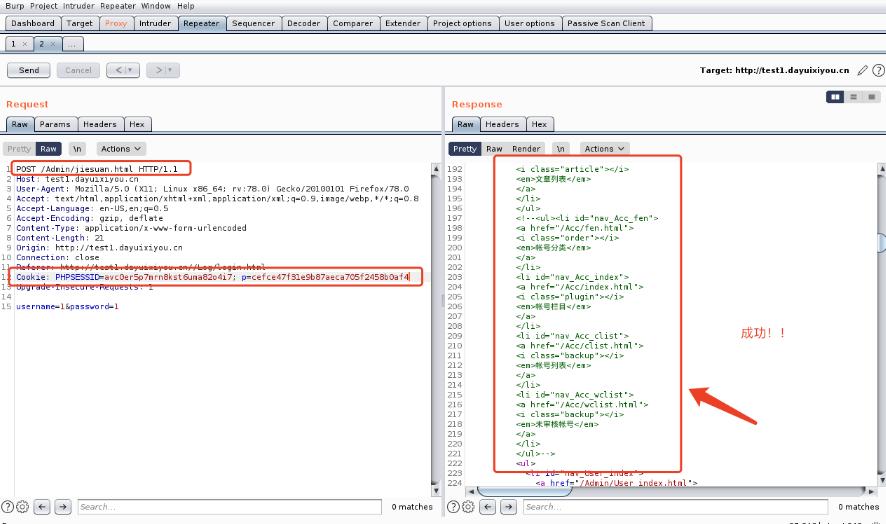The height and width of the screenshot is (524, 886).
Task: Select the Render view in Response
Action: coord(526,149)
